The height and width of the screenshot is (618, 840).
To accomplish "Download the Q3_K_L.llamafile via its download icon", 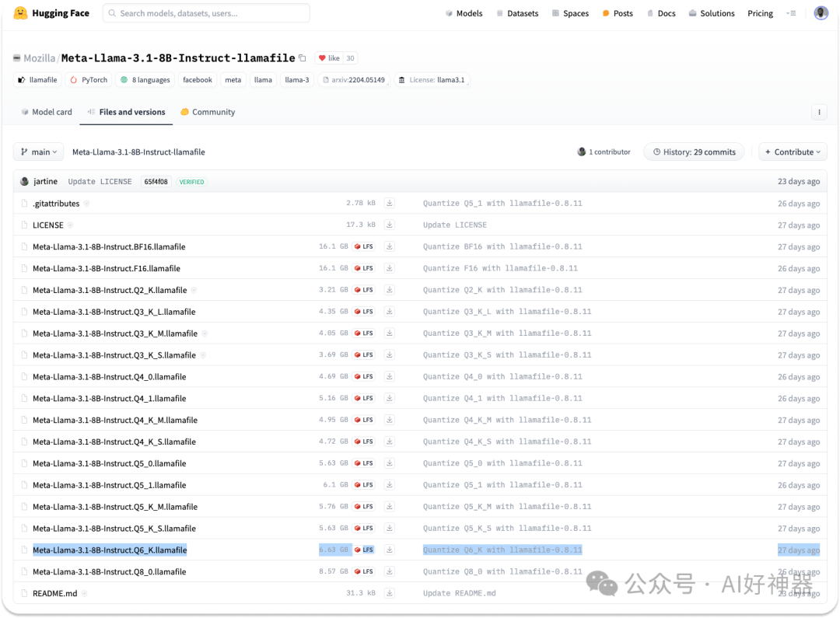I will 390,311.
